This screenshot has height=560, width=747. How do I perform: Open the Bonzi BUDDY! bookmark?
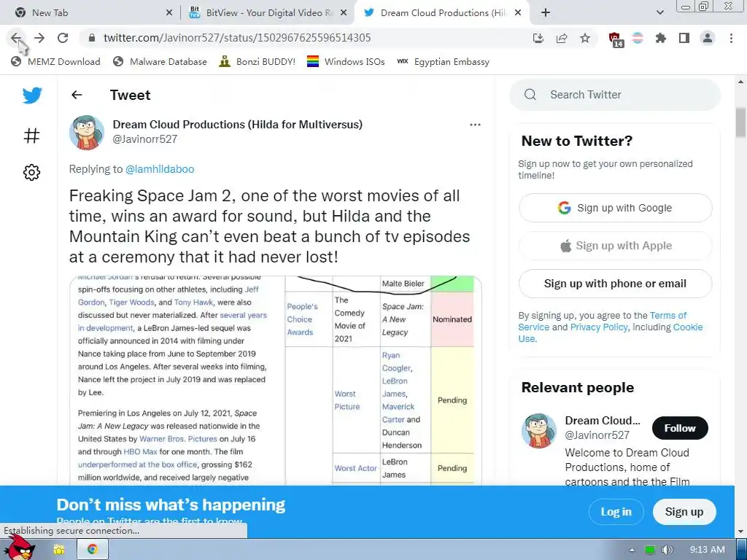point(258,61)
